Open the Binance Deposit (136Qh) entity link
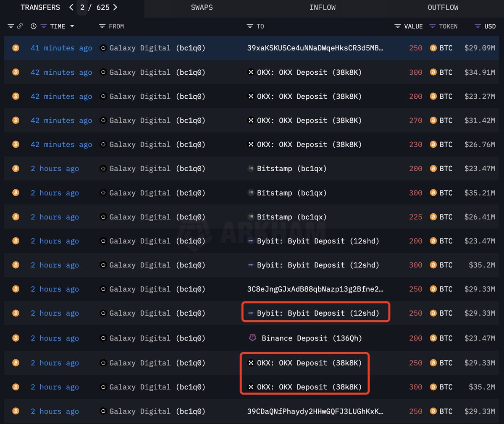The height and width of the screenshot is (424, 504). click(312, 338)
